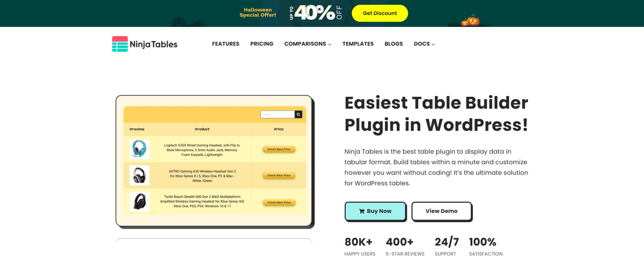Click the ASTRO A20 headset thumbnail
The width and height of the screenshot is (644, 277).
(x=140, y=176)
